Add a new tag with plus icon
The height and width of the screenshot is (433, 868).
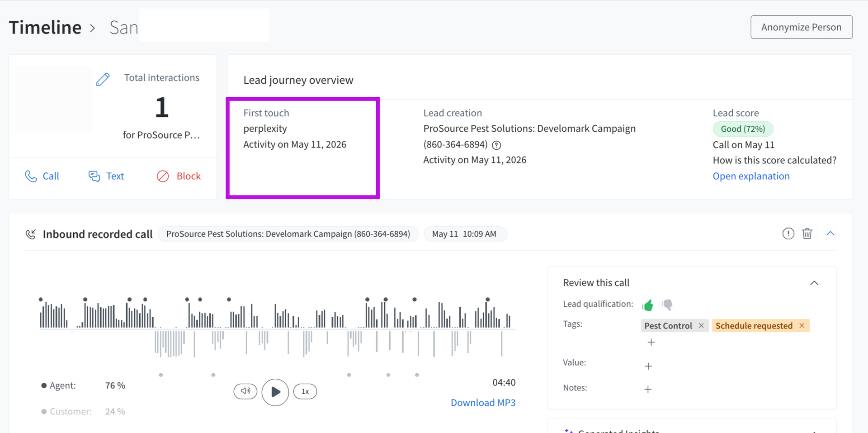pos(651,342)
